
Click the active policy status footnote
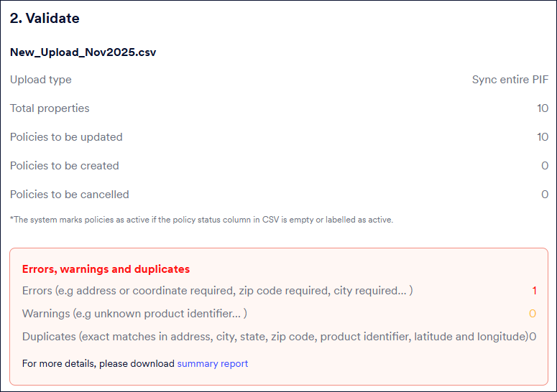coord(201,220)
